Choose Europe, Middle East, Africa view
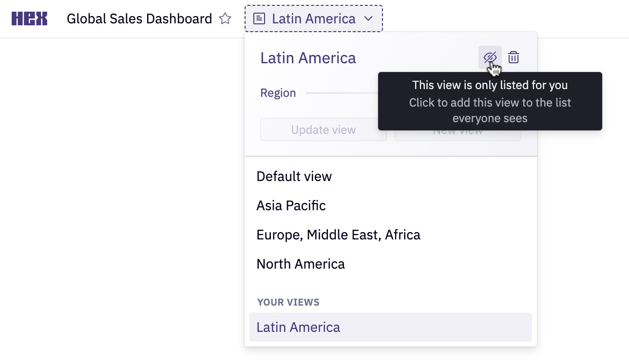629x364 pixels. tap(338, 235)
